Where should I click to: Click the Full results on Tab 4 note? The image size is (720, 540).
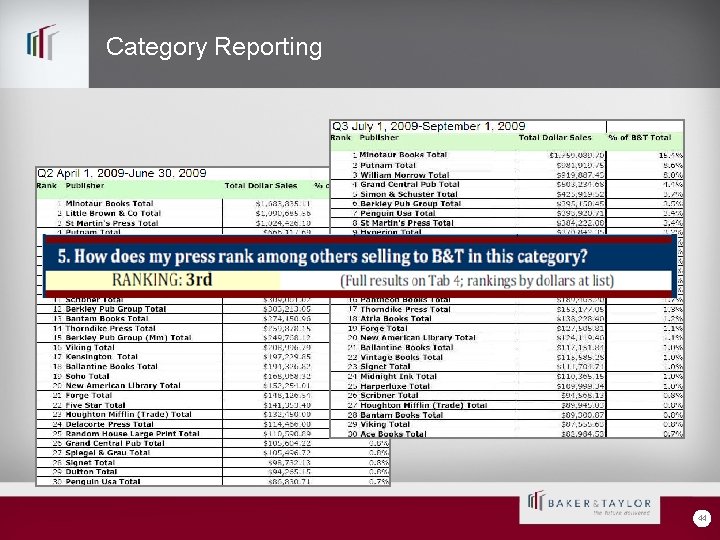477,280
